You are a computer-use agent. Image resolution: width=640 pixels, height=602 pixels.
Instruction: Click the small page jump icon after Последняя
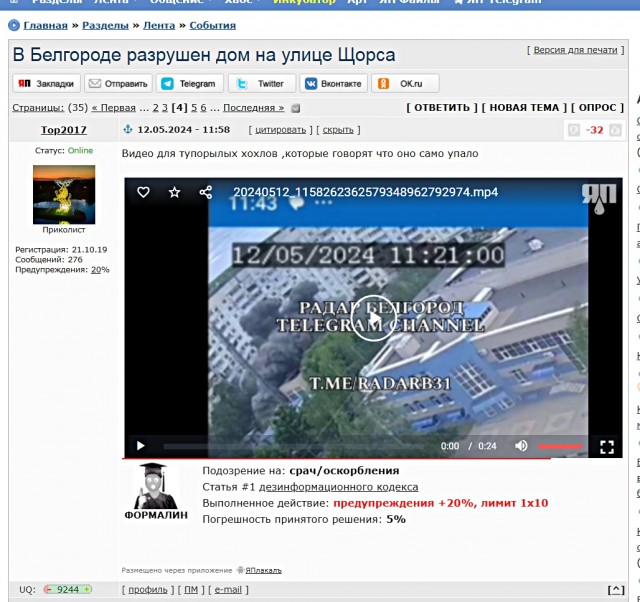coord(296,108)
